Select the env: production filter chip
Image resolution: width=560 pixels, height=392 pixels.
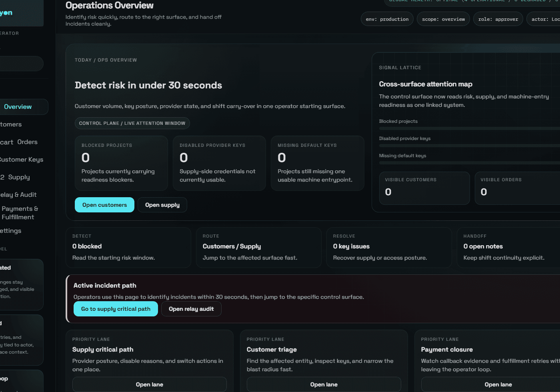[387, 18]
